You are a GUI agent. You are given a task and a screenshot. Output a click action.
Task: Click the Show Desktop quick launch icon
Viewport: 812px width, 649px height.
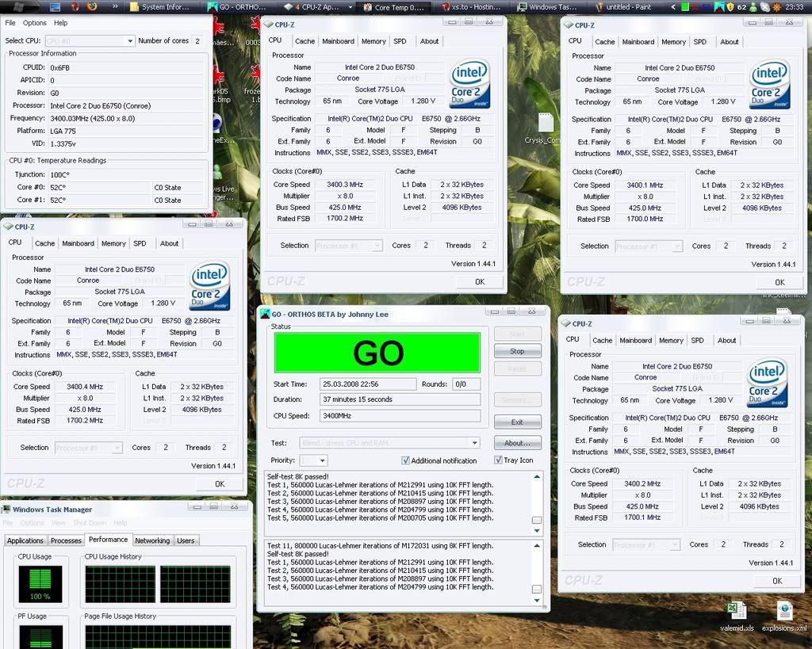56,6
